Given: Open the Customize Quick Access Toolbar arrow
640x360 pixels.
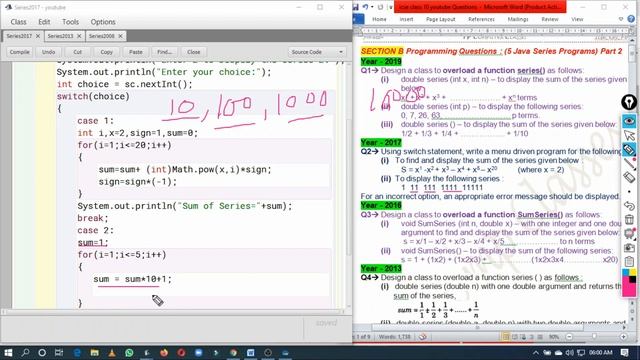Looking at the screenshot, I should click(391, 7).
